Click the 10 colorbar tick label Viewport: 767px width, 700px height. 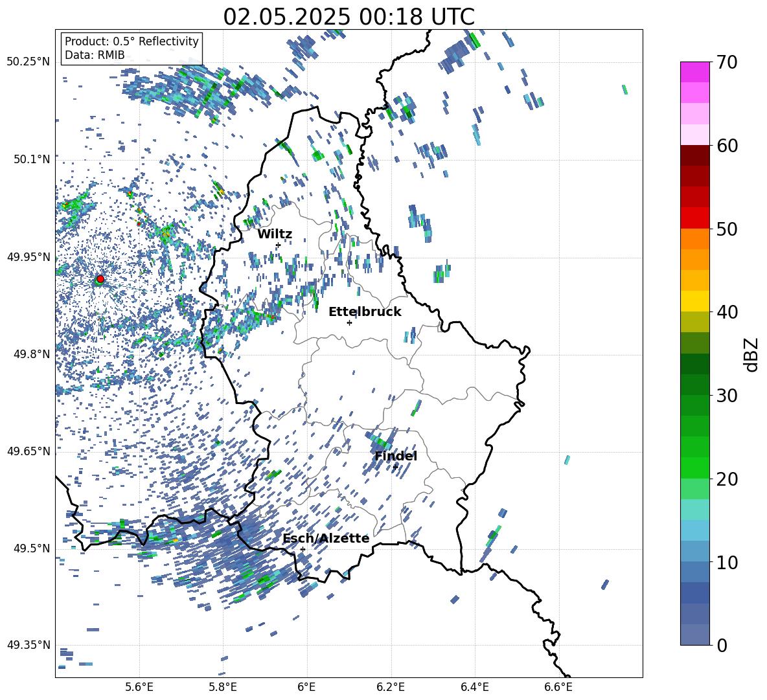coord(727,562)
